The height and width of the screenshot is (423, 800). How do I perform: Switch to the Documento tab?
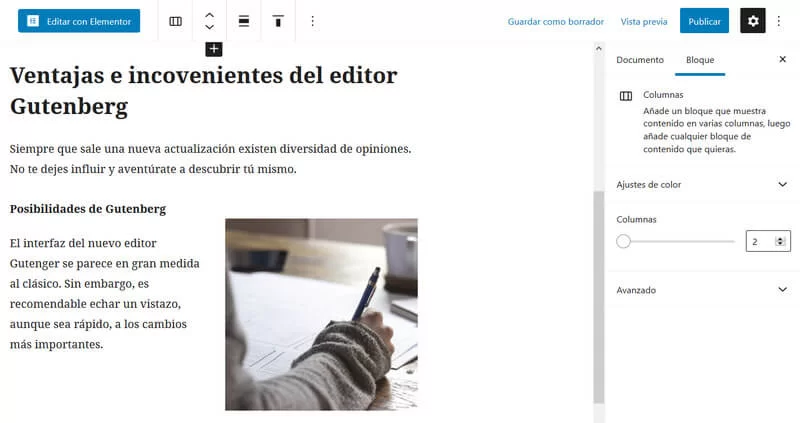tap(640, 60)
